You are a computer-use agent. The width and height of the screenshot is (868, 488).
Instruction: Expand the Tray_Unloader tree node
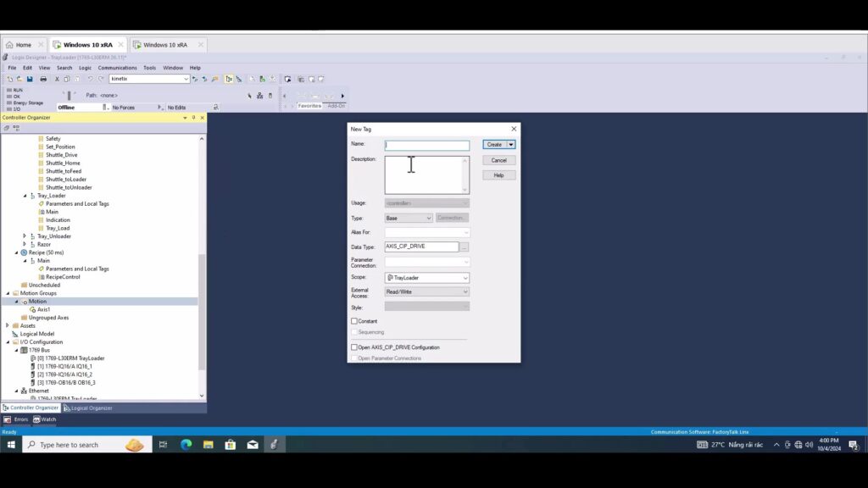tap(25, 236)
